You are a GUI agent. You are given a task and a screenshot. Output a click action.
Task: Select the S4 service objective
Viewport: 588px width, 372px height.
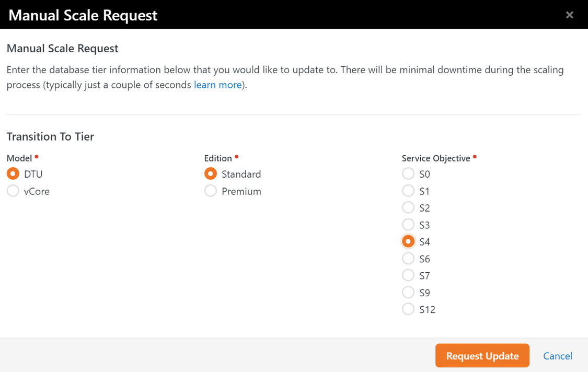coord(408,241)
